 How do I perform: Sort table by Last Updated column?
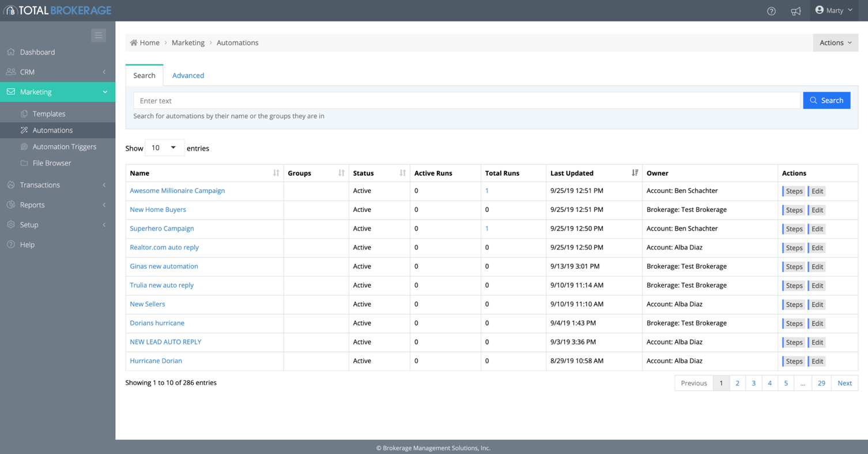594,173
